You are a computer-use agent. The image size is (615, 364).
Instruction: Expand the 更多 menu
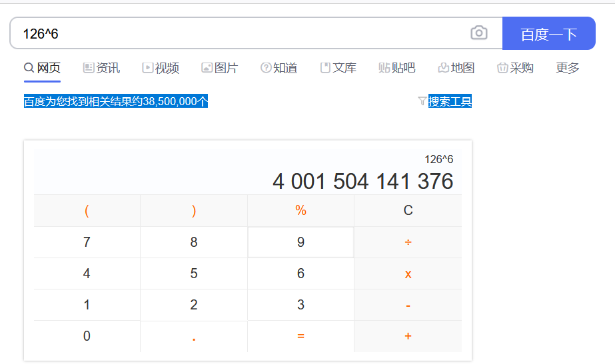pos(568,68)
